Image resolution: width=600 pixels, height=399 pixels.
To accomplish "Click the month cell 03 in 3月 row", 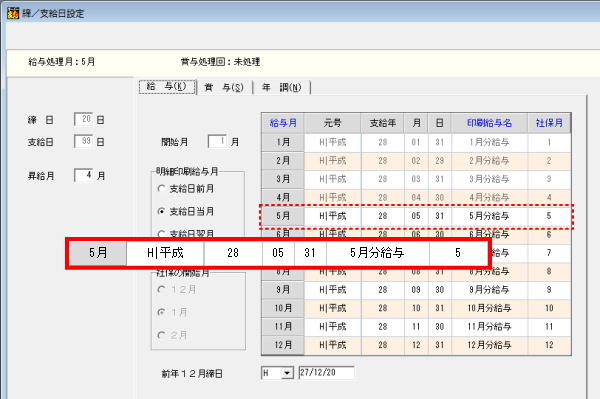I will 416,179.
